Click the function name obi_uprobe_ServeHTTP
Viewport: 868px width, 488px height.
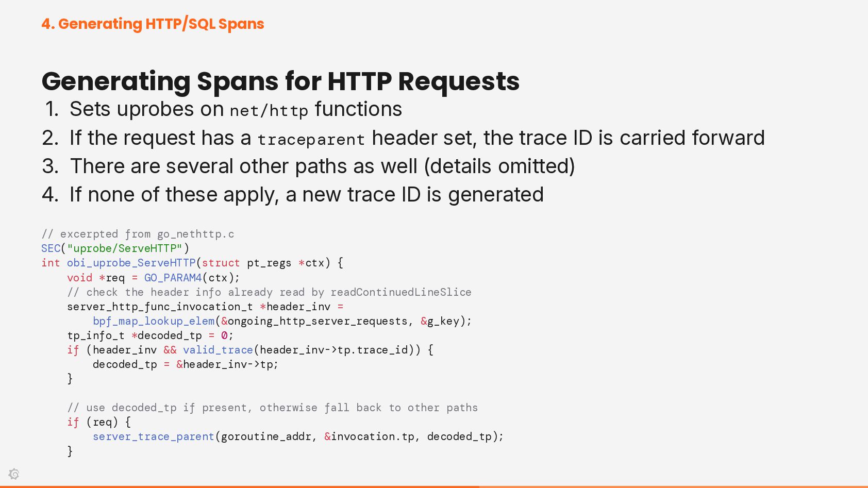click(131, 263)
